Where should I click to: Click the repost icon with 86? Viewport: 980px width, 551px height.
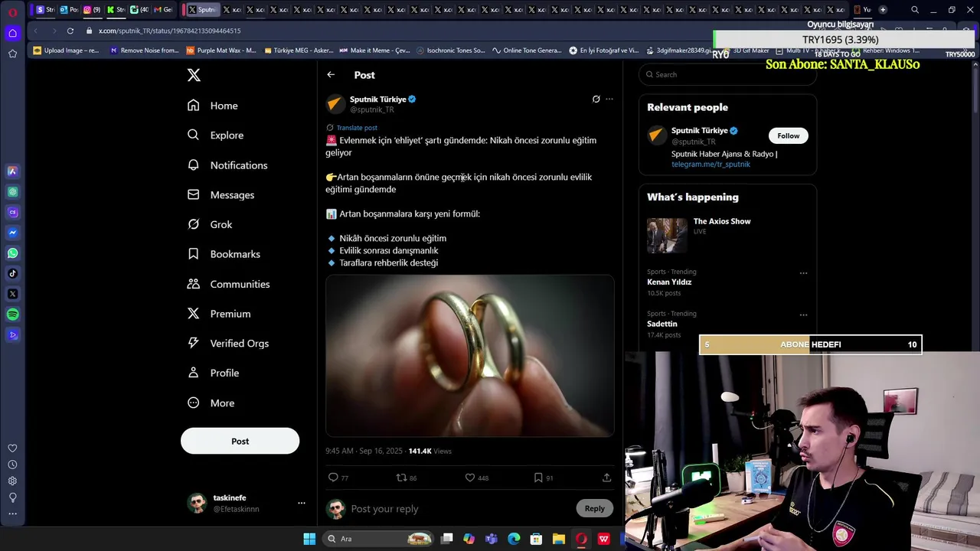pos(401,478)
